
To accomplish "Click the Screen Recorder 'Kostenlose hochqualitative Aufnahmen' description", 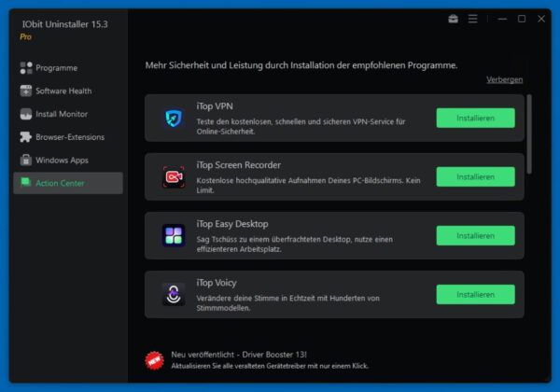I will 308,186.
